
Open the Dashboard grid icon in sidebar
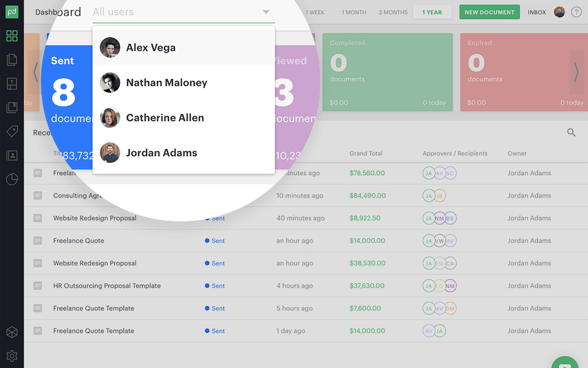pos(12,36)
